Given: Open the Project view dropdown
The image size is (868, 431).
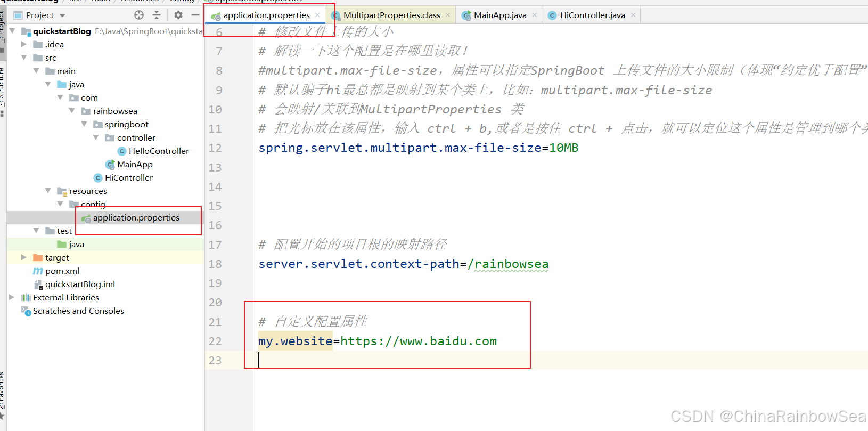Looking at the screenshot, I should pos(62,15).
